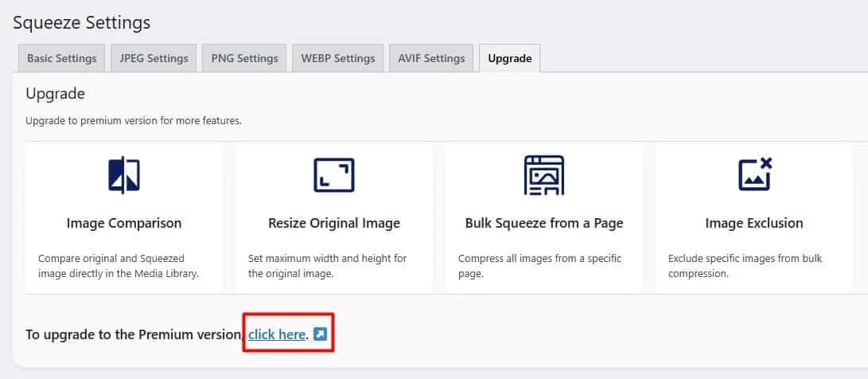Click the Resize Original Image icon
Viewport: 868px width, 379px height.
(334, 175)
